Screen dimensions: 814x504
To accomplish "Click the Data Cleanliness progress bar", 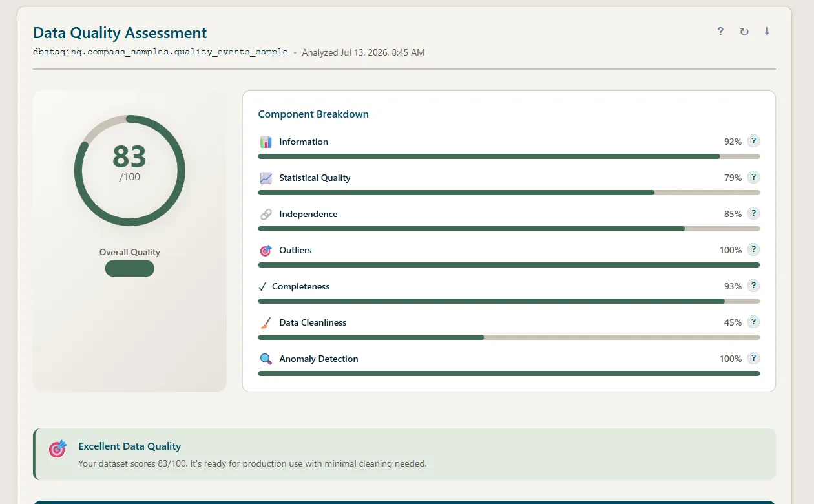I will tap(509, 337).
